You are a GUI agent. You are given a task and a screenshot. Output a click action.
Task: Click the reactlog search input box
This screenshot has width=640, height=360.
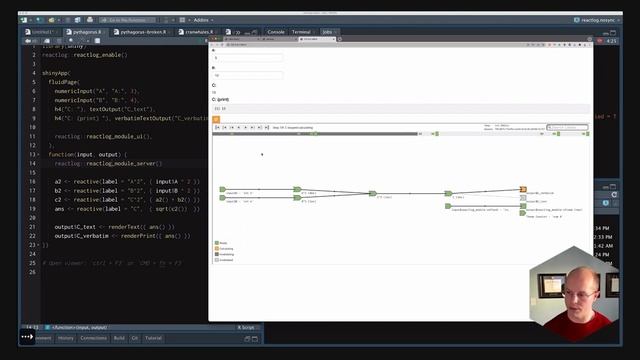pos(567,127)
